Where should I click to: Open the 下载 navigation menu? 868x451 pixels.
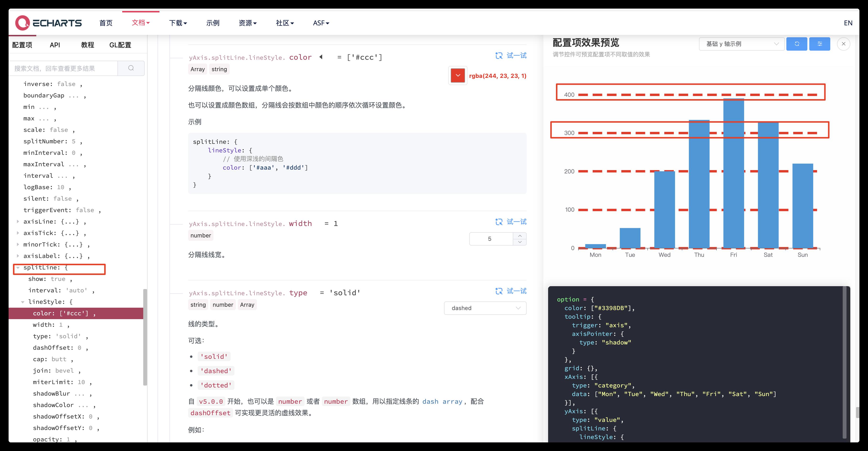coord(178,23)
